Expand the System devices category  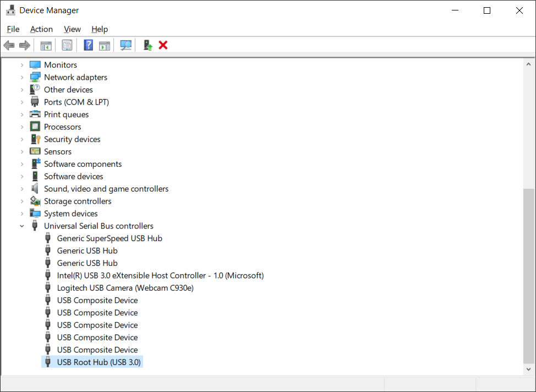pos(22,214)
